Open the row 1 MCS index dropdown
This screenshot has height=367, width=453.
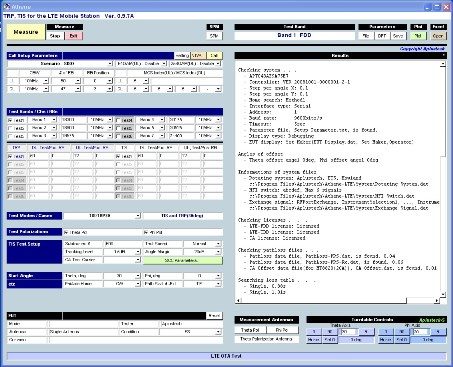[146, 81]
